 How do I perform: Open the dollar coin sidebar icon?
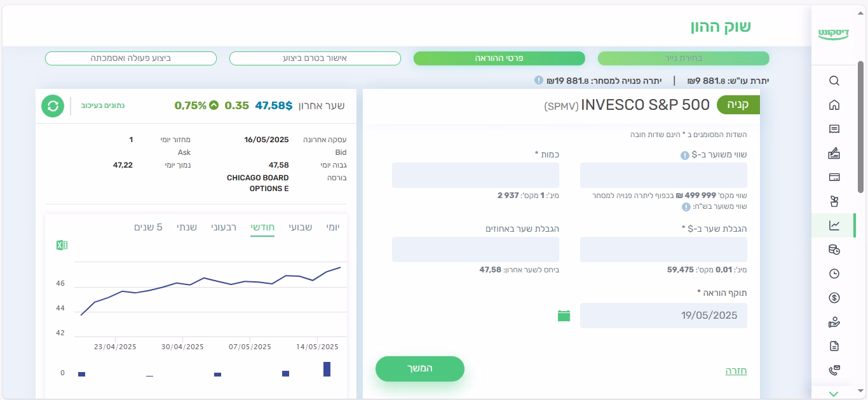click(x=834, y=298)
